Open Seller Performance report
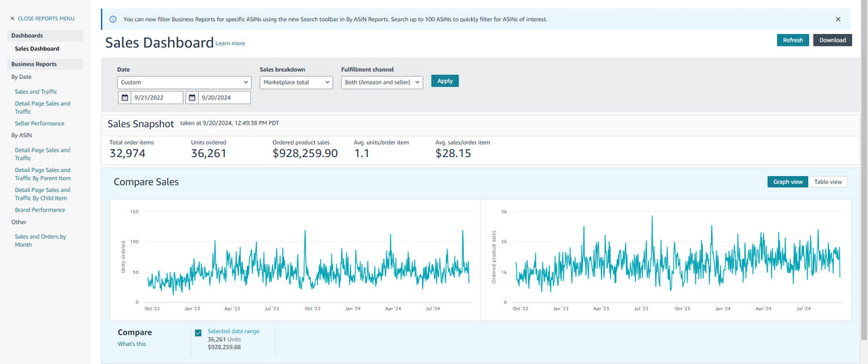The image size is (868, 364). click(x=39, y=123)
